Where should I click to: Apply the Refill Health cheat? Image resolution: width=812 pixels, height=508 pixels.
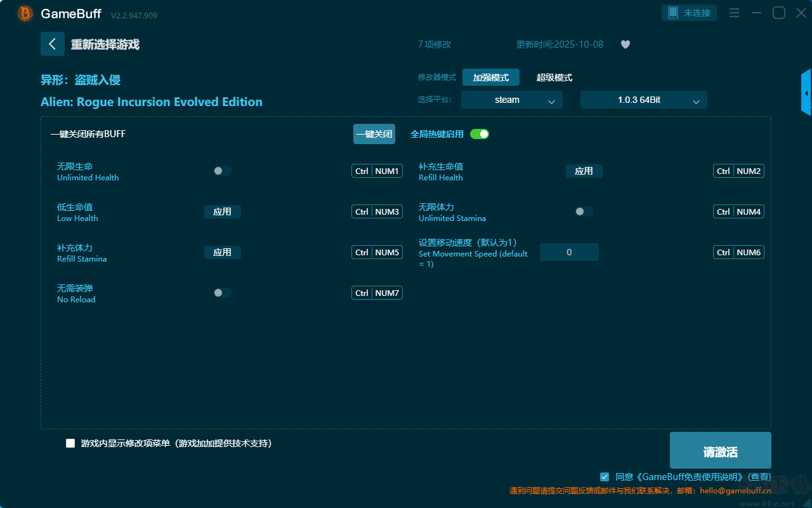point(584,171)
